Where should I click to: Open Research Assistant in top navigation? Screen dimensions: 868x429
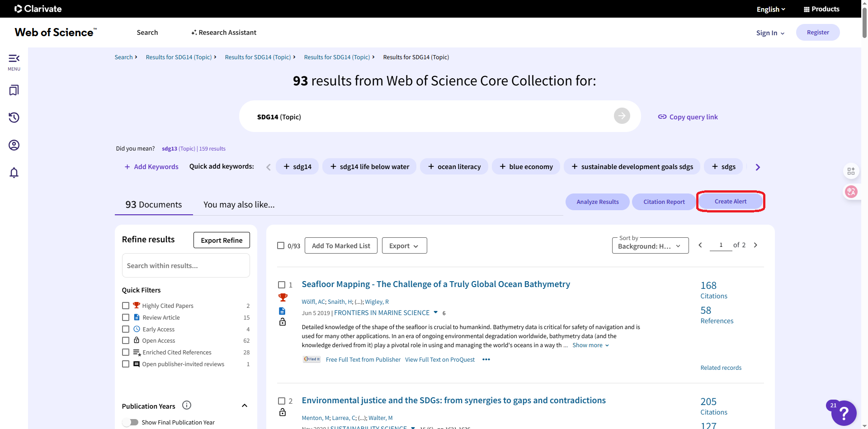click(224, 33)
